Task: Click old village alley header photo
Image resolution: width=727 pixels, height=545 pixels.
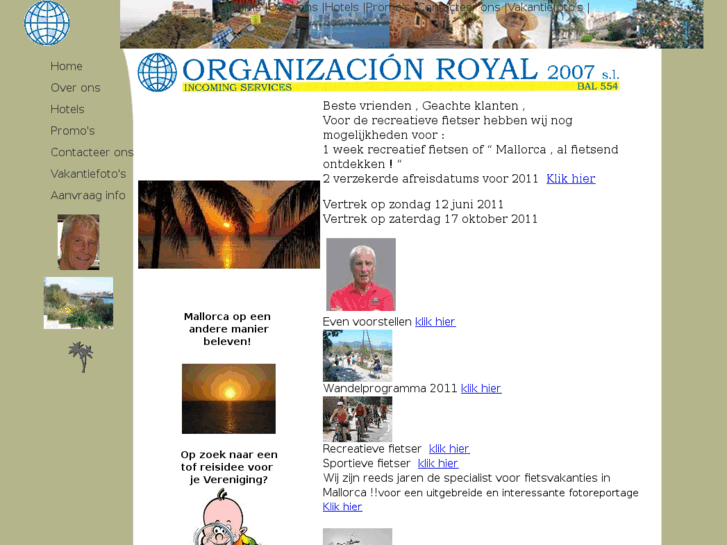Action: [436, 24]
